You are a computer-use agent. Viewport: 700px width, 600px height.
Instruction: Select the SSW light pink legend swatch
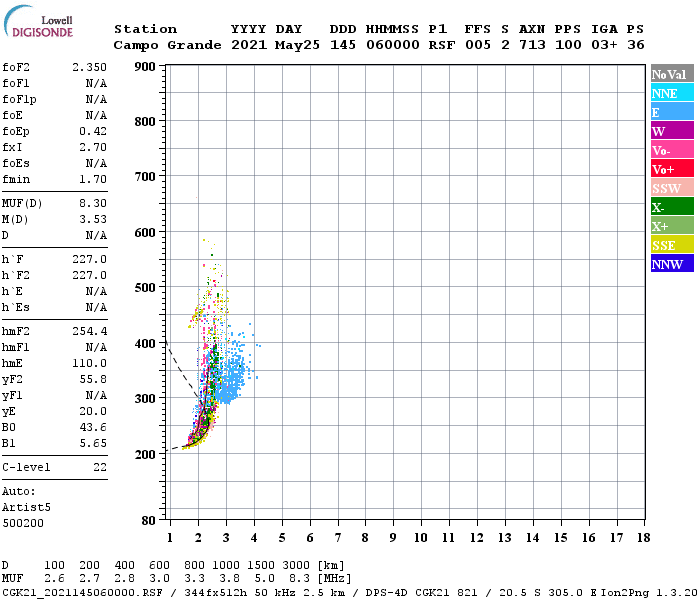pos(672,188)
